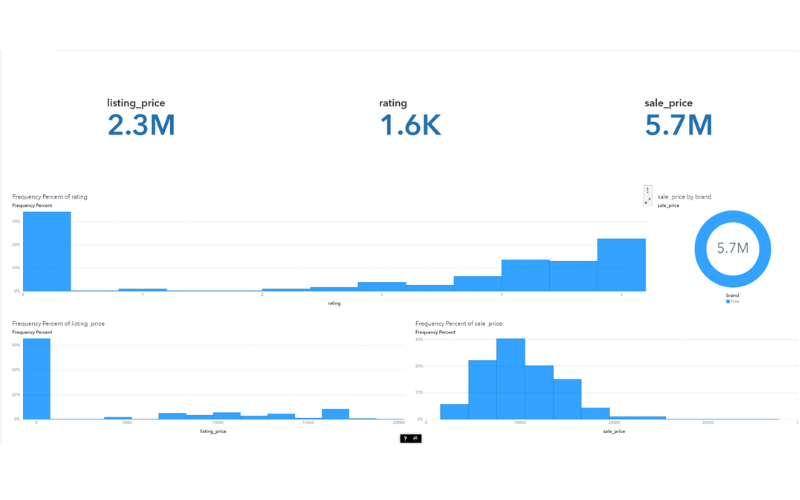
Task: Select the 5.7M sale_price key value at top
Action: (x=679, y=126)
